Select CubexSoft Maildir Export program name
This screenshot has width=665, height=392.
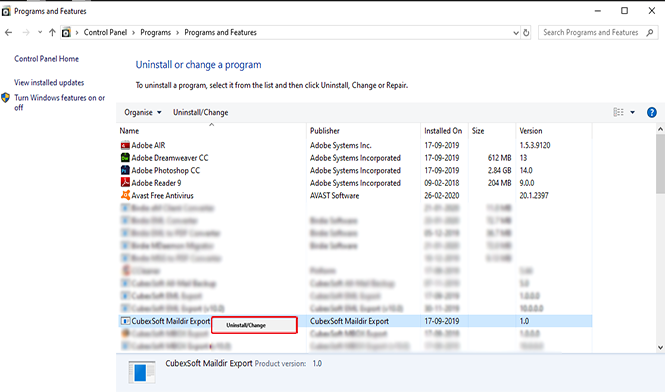click(x=171, y=321)
